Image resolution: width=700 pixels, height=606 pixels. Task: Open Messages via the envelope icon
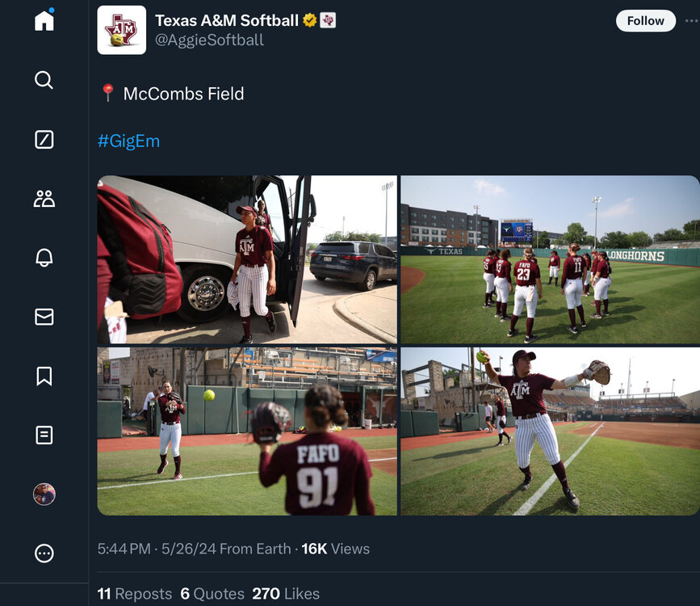click(x=44, y=318)
